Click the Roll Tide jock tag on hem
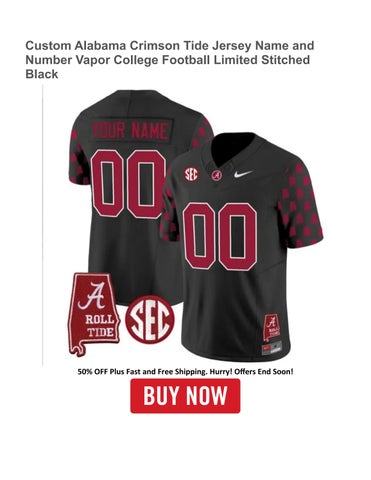 click(x=273, y=328)
